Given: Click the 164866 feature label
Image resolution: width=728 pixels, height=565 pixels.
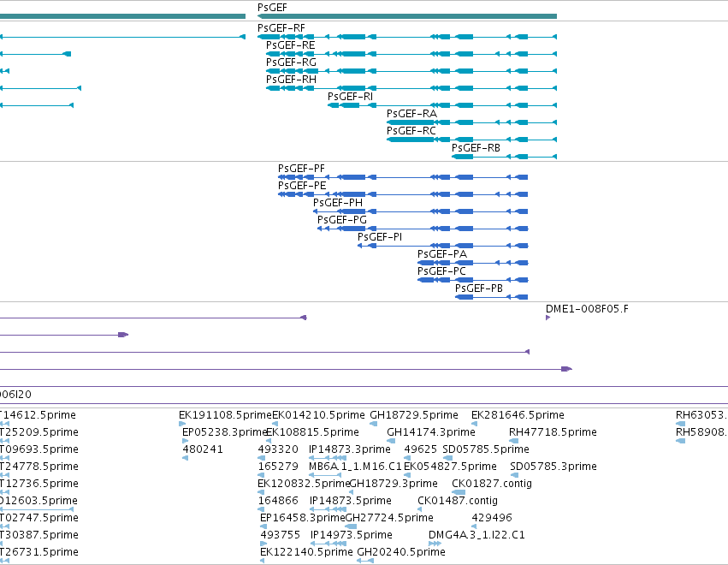Looking at the screenshot, I should coord(278,501).
